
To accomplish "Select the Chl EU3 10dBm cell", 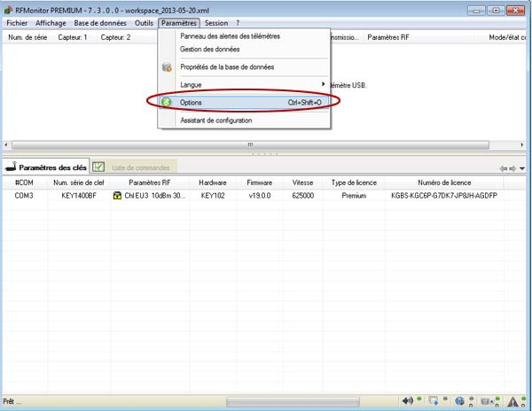I will tap(150, 196).
